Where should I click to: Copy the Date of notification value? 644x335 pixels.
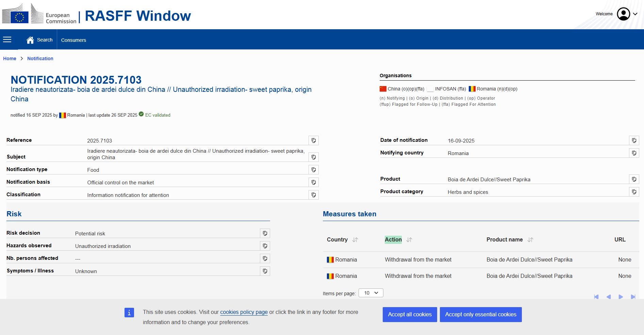point(634,140)
